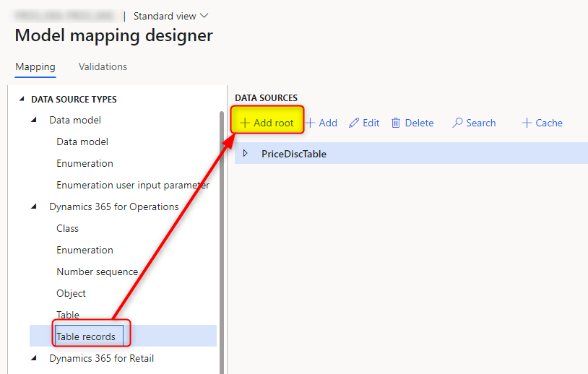The height and width of the screenshot is (374, 588).
Task: Expand the PriceDiscTable data source
Action: 245,153
